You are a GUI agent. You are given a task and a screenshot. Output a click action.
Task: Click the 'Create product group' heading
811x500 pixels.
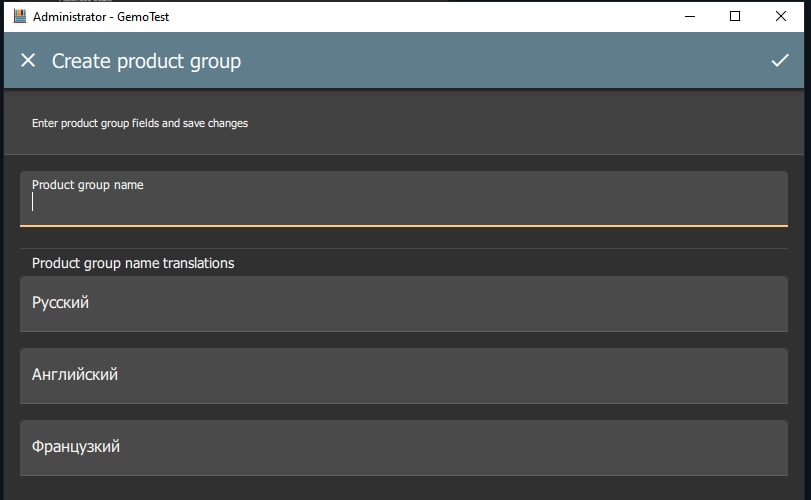point(146,61)
